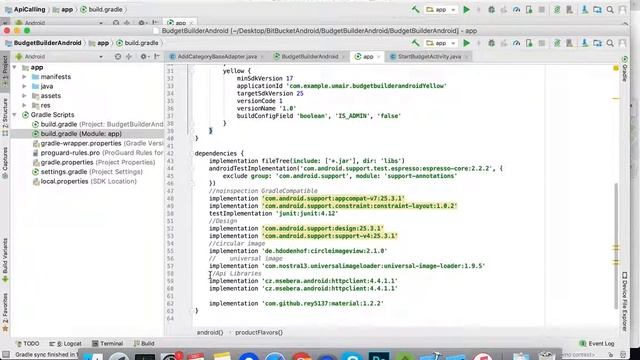The width and height of the screenshot is (640, 360).
Task: Run app with green play button in BudgetBuilderAndroid window
Action: (x=467, y=43)
